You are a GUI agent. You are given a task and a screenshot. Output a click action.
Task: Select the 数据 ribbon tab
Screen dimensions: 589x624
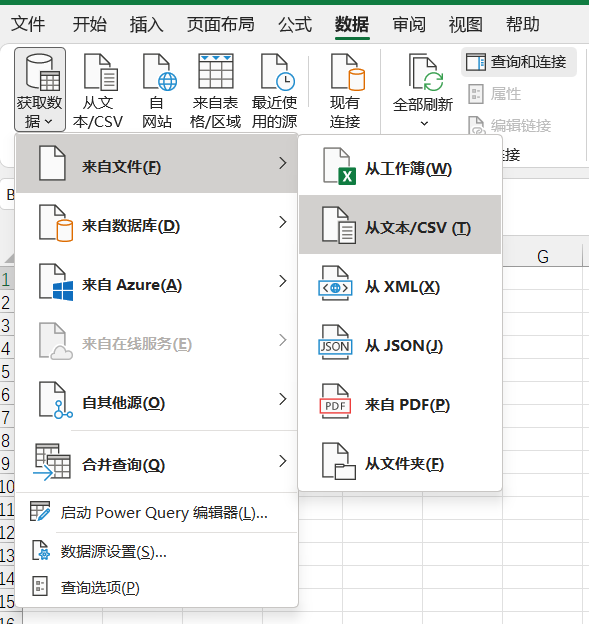click(352, 25)
